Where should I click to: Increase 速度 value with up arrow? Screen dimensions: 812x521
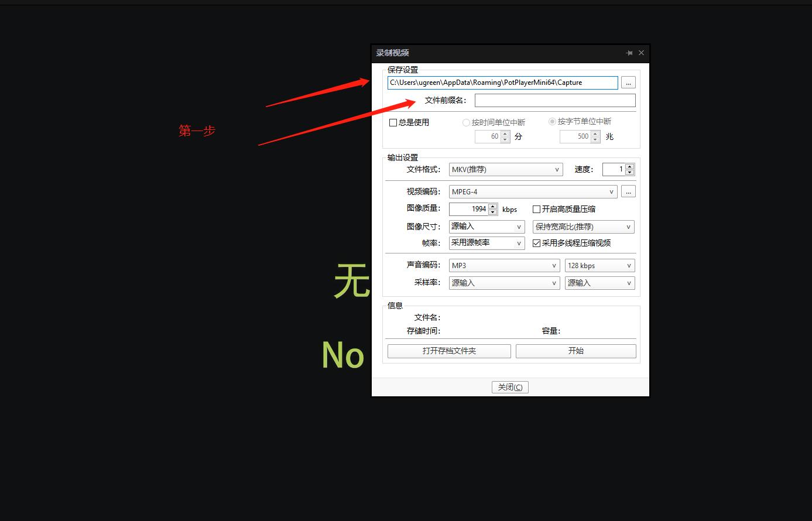(630, 166)
